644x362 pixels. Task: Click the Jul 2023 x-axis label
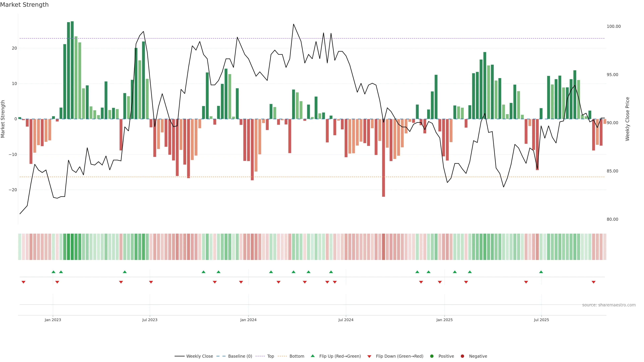(150, 320)
